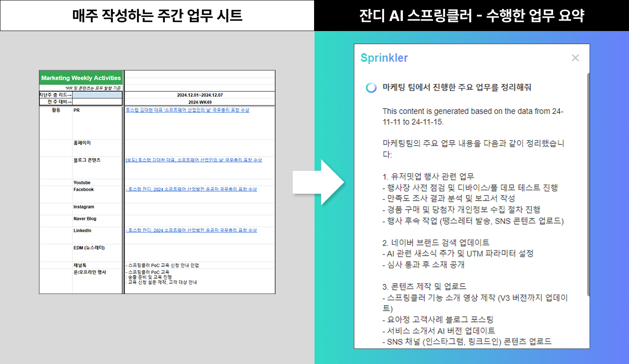Close the Sprinkler panel
The width and height of the screenshot is (629, 364).
point(575,58)
